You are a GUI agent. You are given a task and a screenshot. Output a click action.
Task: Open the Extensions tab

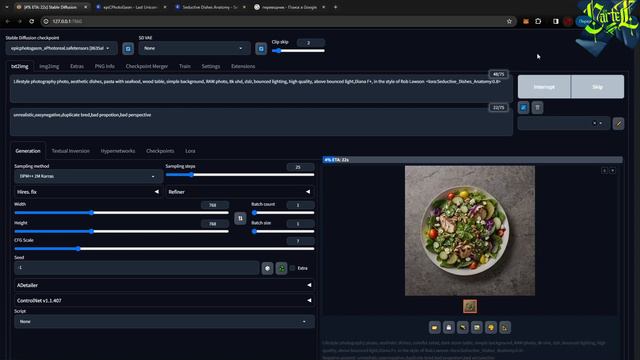[243, 66]
